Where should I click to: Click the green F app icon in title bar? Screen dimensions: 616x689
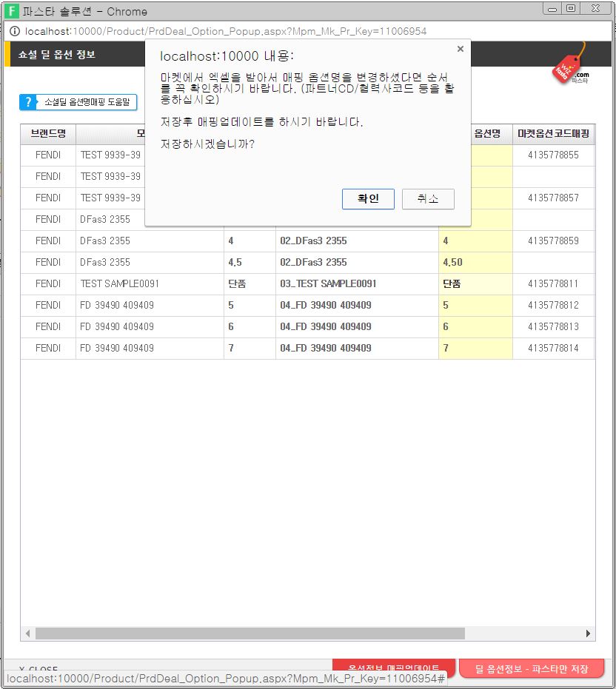click(12, 11)
